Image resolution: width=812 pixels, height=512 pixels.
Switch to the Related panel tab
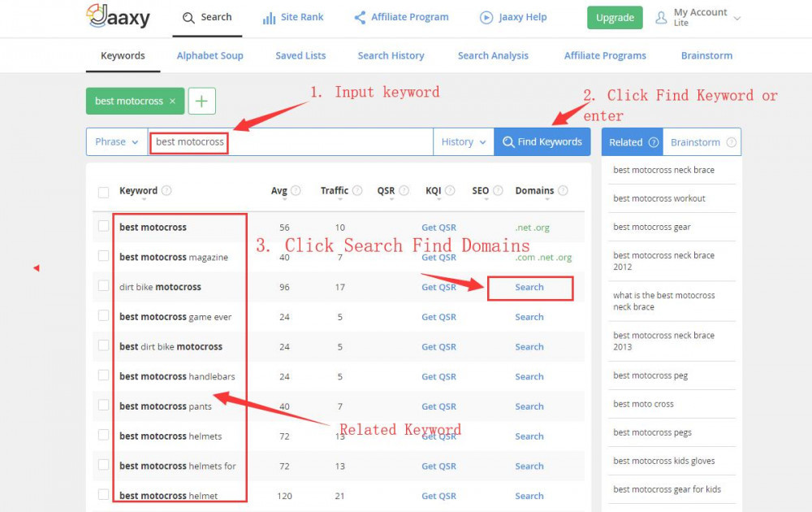point(633,142)
